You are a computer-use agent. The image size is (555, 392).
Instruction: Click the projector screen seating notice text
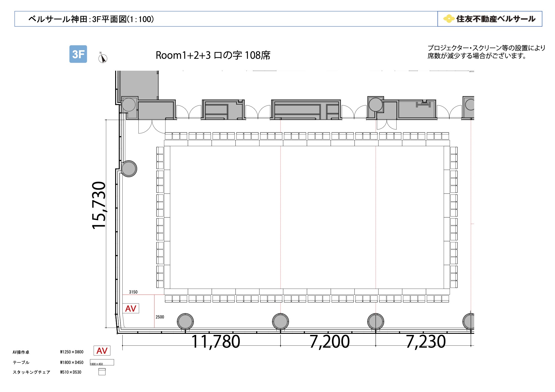[x=486, y=52]
